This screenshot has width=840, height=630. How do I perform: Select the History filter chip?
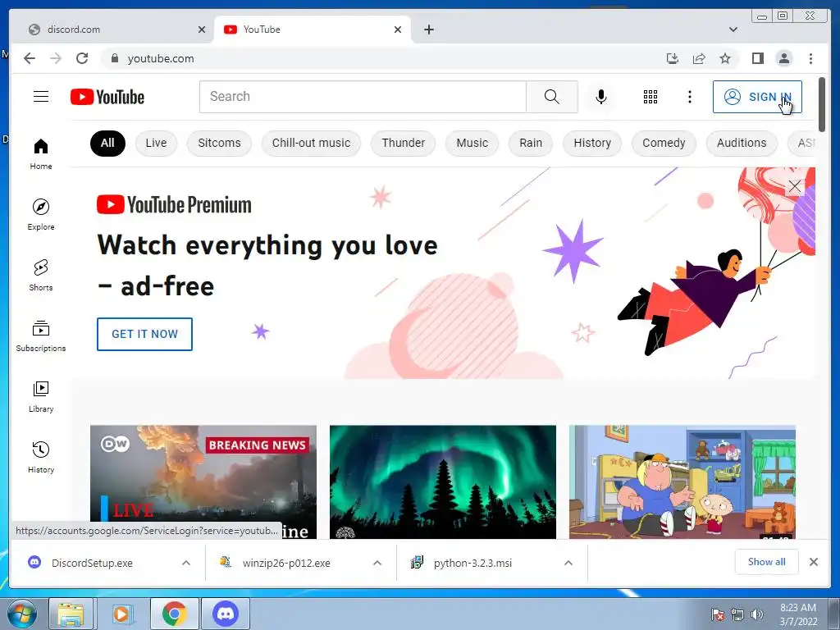coord(592,143)
